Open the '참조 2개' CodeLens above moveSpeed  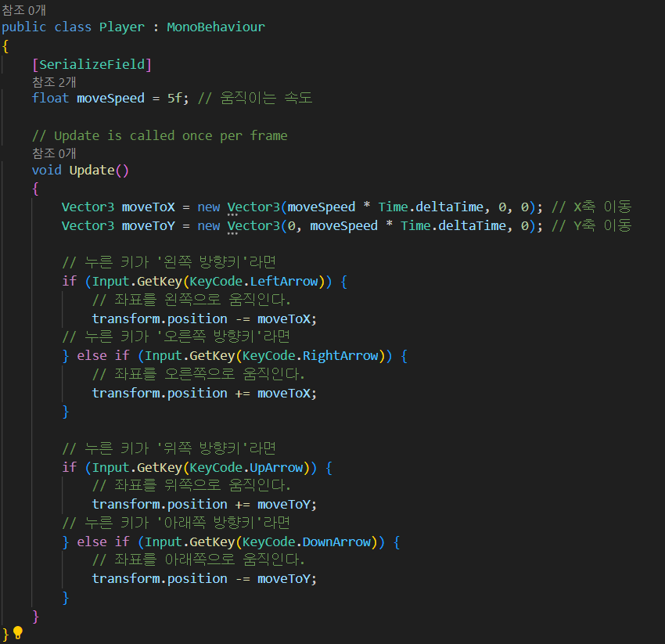pos(54,82)
